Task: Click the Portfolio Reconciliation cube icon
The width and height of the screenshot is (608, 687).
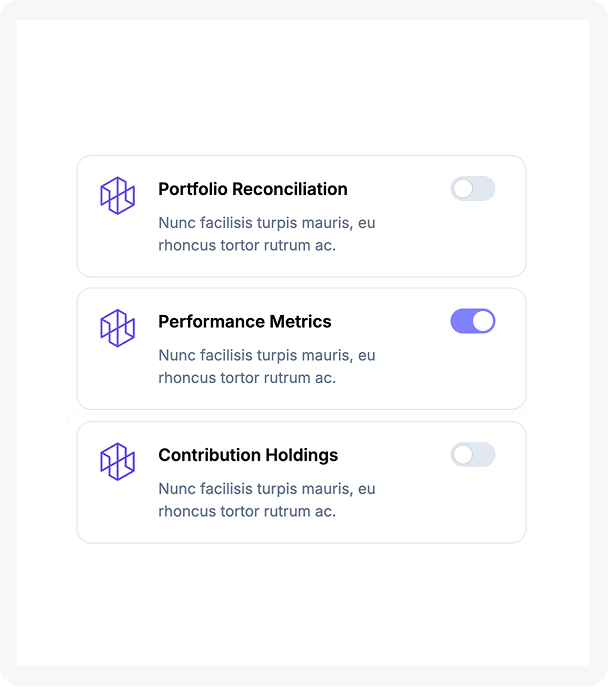Action: (117, 195)
